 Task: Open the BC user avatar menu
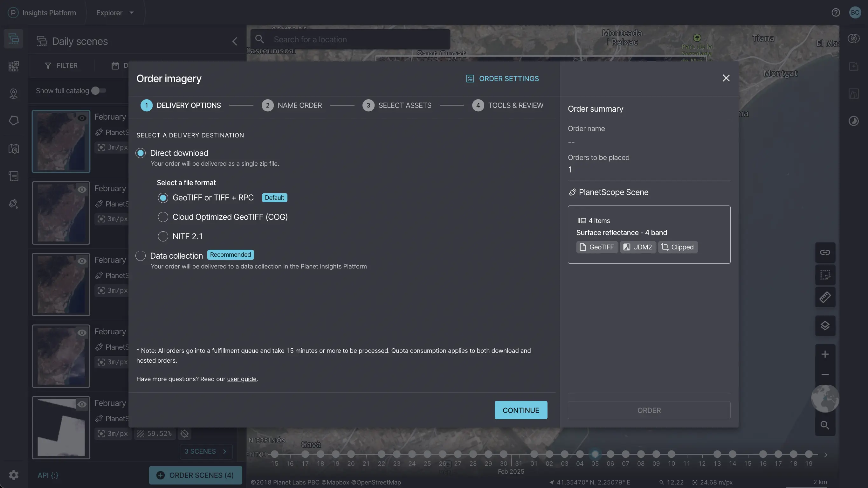(855, 12)
